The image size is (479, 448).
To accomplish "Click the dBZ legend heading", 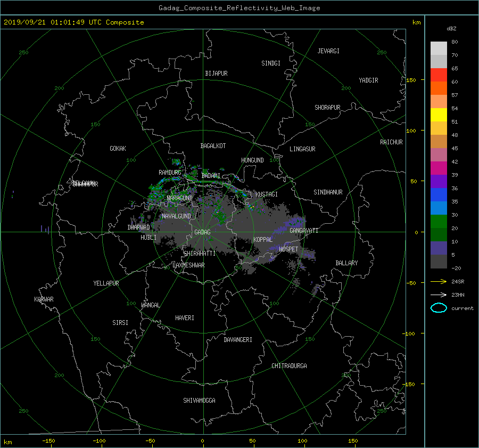I will click(451, 29).
